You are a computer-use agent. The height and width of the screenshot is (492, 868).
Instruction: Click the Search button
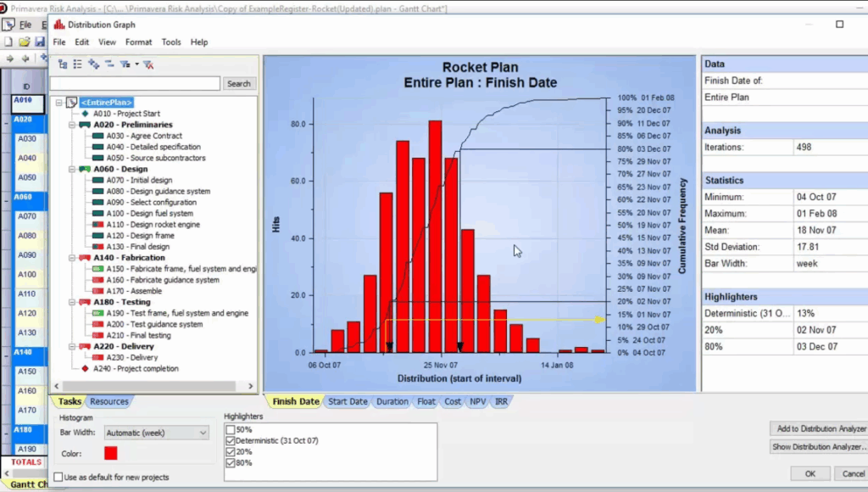pyautogui.click(x=238, y=84)
